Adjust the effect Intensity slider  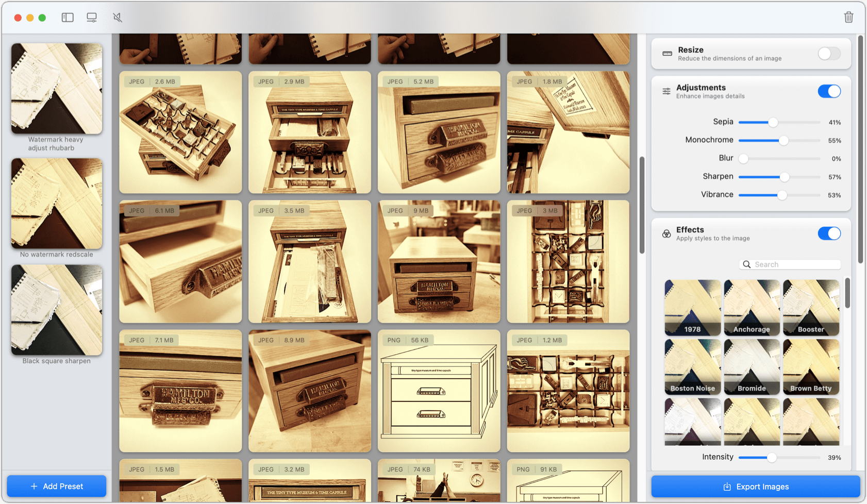pyautogui.click(x=779, y=457)
